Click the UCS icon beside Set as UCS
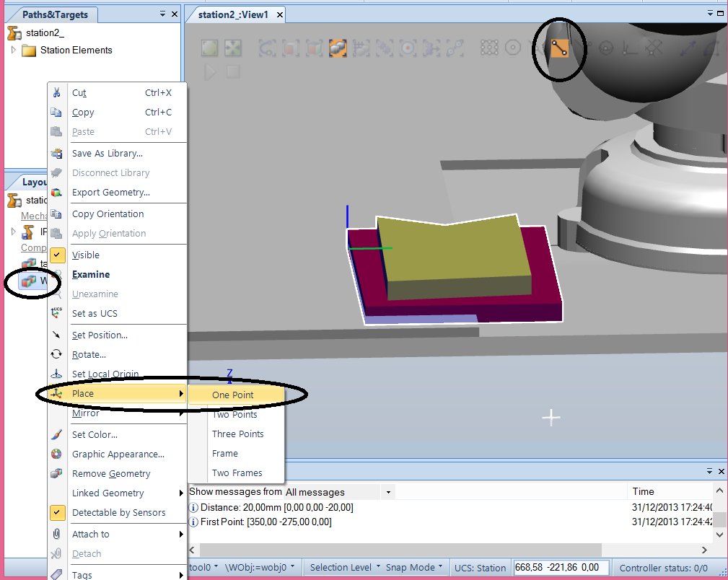The width and height of the screenshot is (728, 580). [56, 313]
